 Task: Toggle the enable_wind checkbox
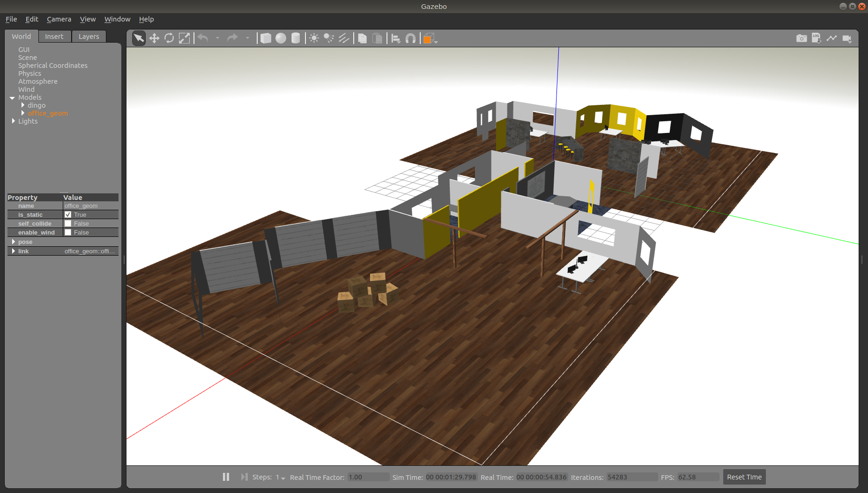(68, 232)
